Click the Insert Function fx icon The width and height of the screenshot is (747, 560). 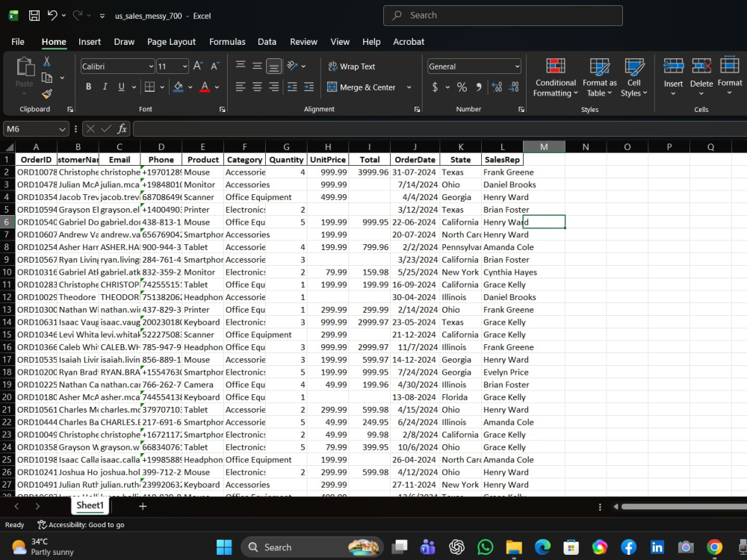click(x=122, y=128)
